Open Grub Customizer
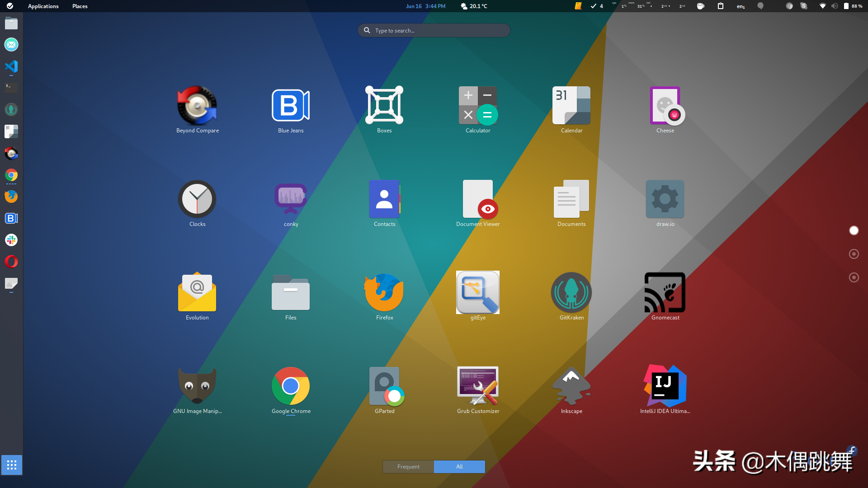The width and height of the screenshot is (868, 488). point(478,390)
